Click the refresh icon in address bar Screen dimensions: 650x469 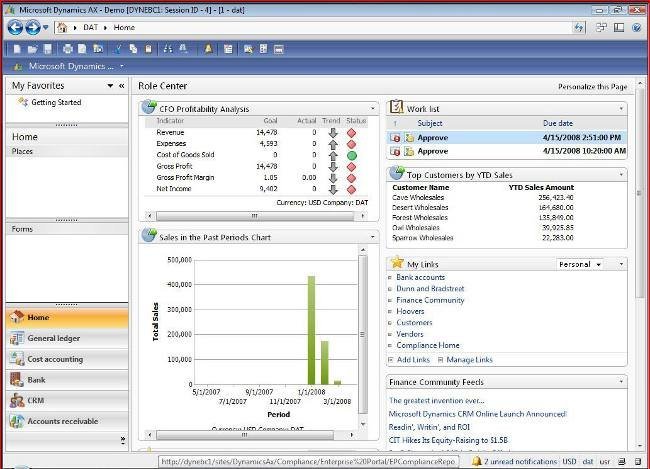[579, 28]
